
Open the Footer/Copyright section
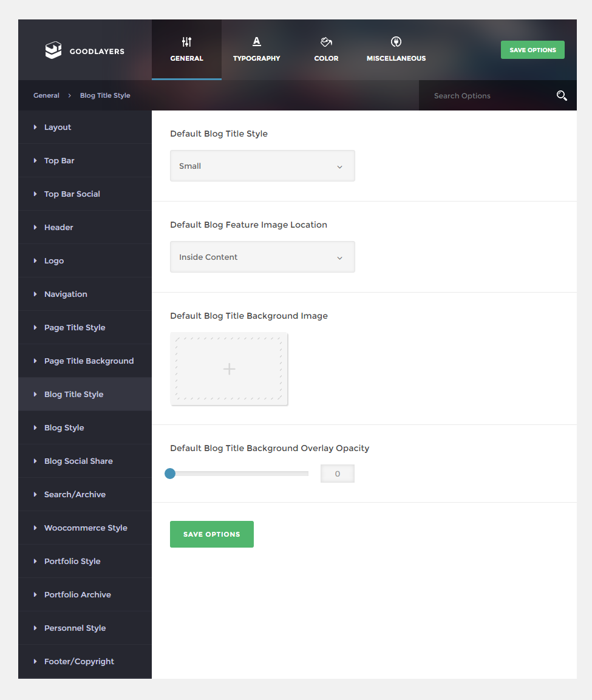(x=85, y=662)
